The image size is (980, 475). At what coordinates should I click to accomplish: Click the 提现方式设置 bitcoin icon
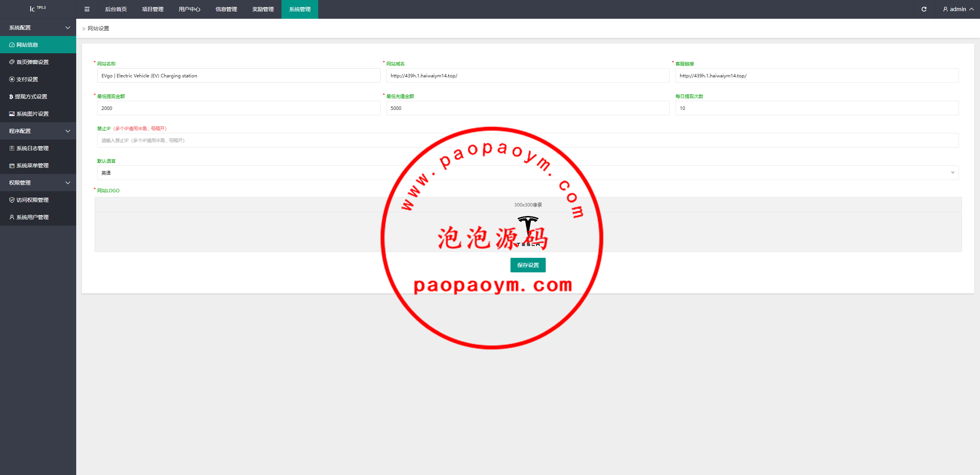pos(11,97)
